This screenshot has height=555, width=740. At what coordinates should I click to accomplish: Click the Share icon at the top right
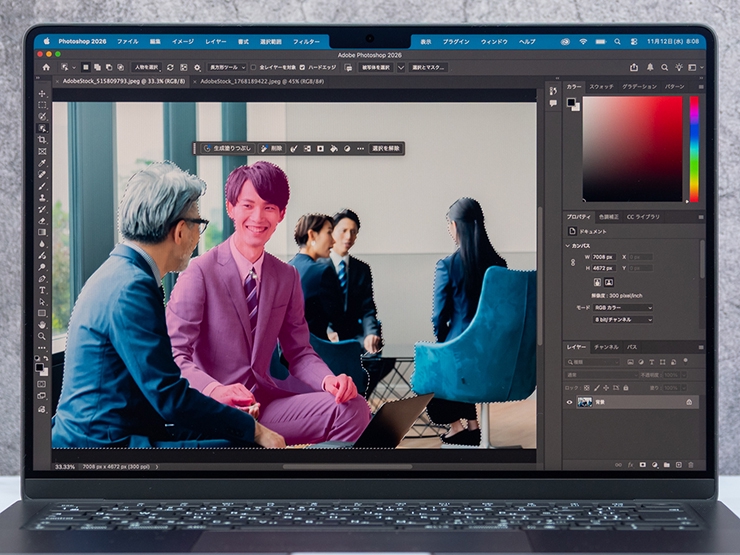pyautogui.click(x=633, y=67)
